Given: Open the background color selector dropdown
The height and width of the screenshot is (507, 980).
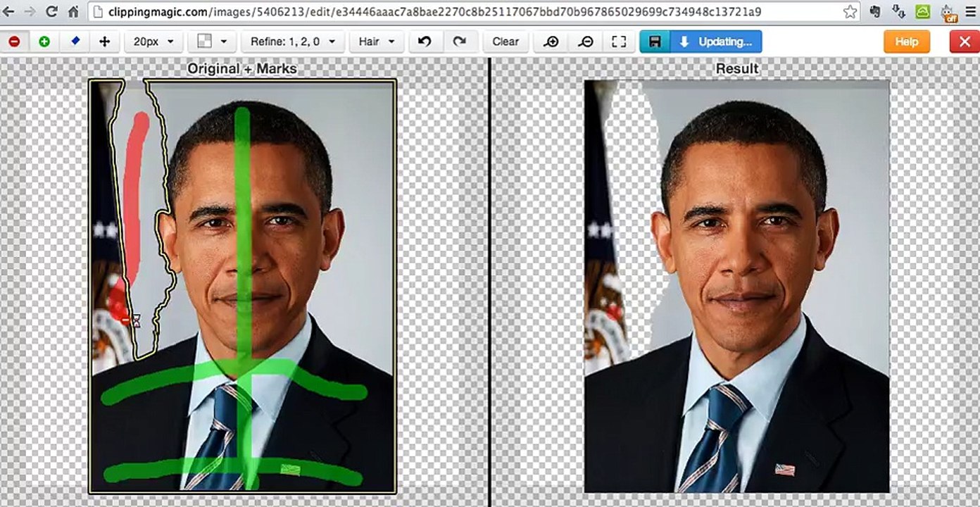Looking at the screenshot, I should click(211, 42).
